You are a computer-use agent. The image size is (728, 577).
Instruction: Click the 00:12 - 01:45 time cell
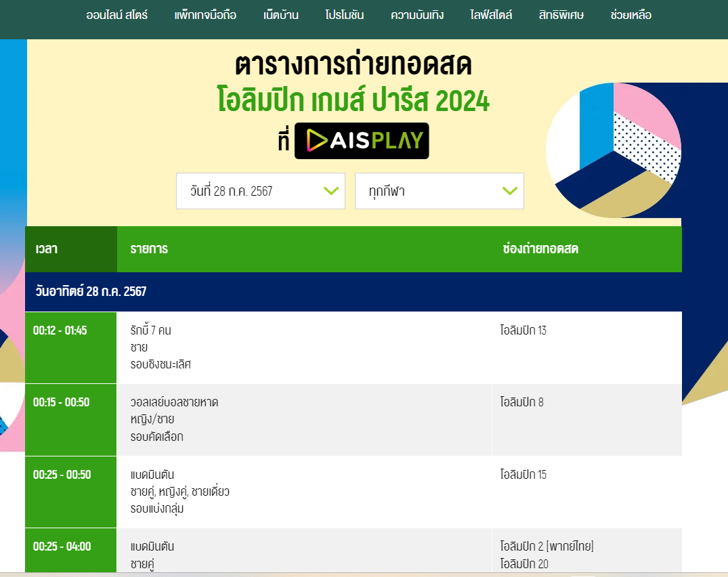(x=70, y=347)
